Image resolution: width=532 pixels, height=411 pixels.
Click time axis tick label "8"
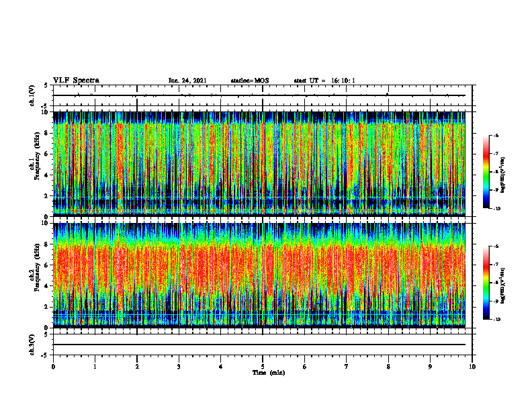tap(388, 367)
